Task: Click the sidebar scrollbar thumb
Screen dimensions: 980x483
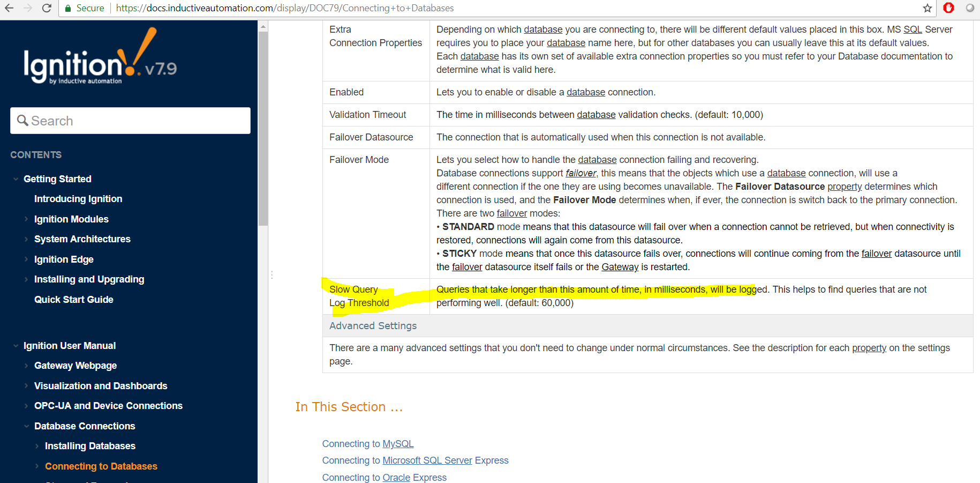Action: pyautogui.click(x=263, y=129)
